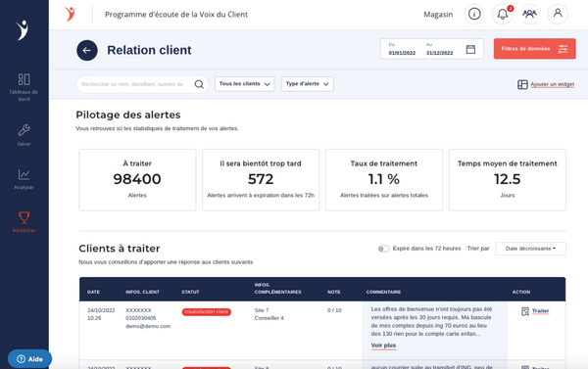Click the widget grid icon
The width and height of the screenshot is (588, 369).
click(x=522, y=84)
